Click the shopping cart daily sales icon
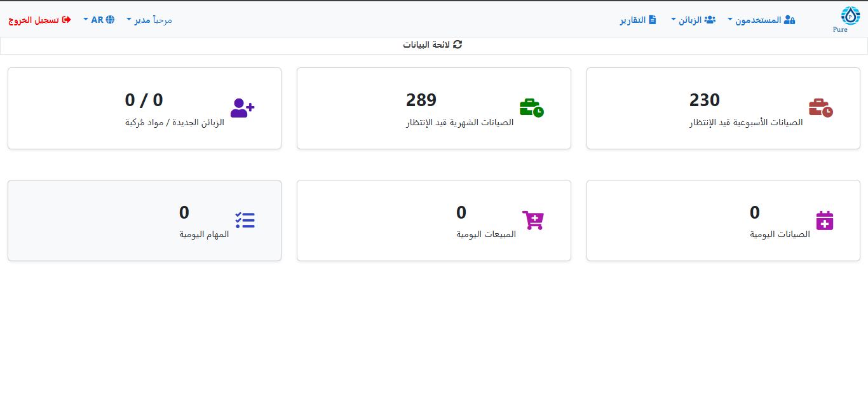 coord(533,221)
